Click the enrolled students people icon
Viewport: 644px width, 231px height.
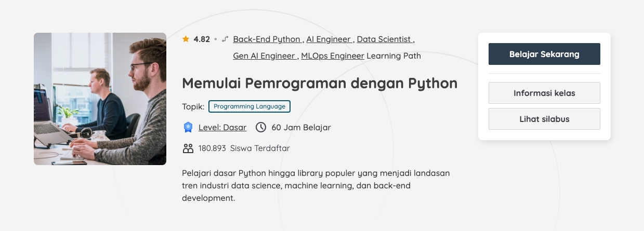(x=188, y=148)
